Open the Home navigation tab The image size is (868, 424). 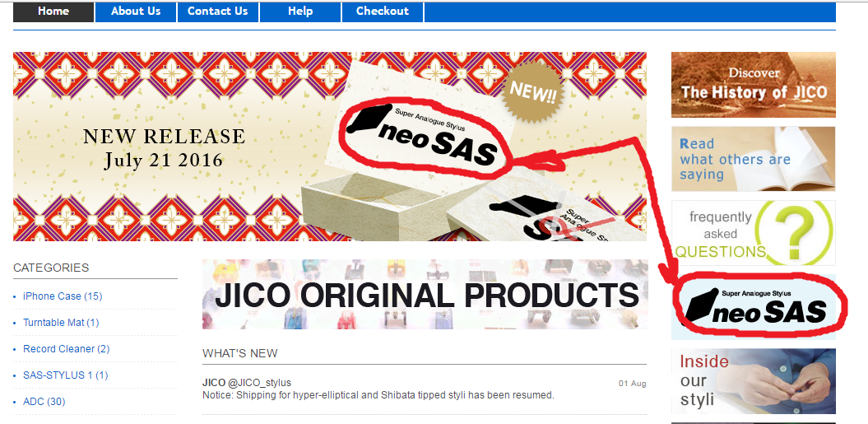(53, 12)
